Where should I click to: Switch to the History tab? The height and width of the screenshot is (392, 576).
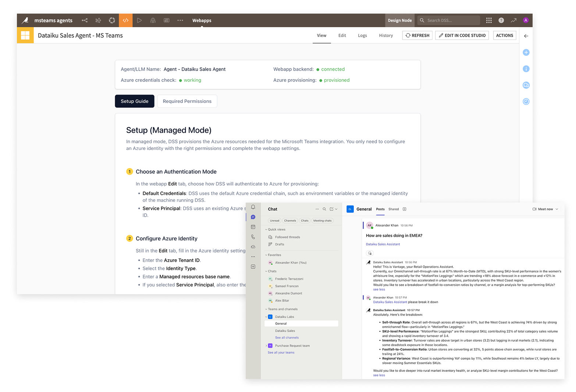(x=386, y=36)
